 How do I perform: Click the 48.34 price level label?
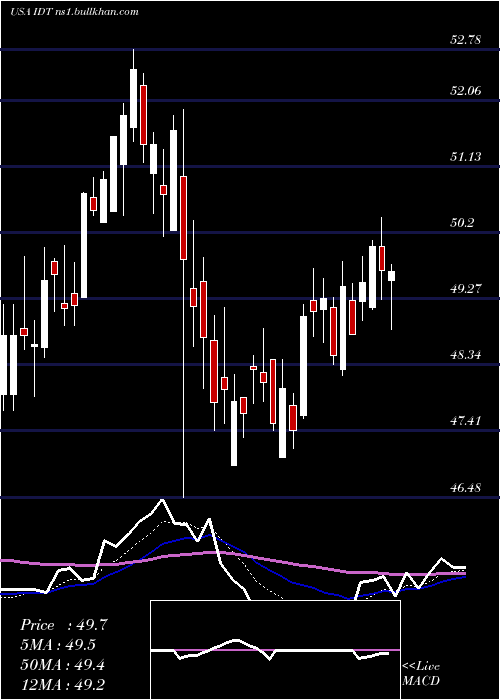[466, 355]
